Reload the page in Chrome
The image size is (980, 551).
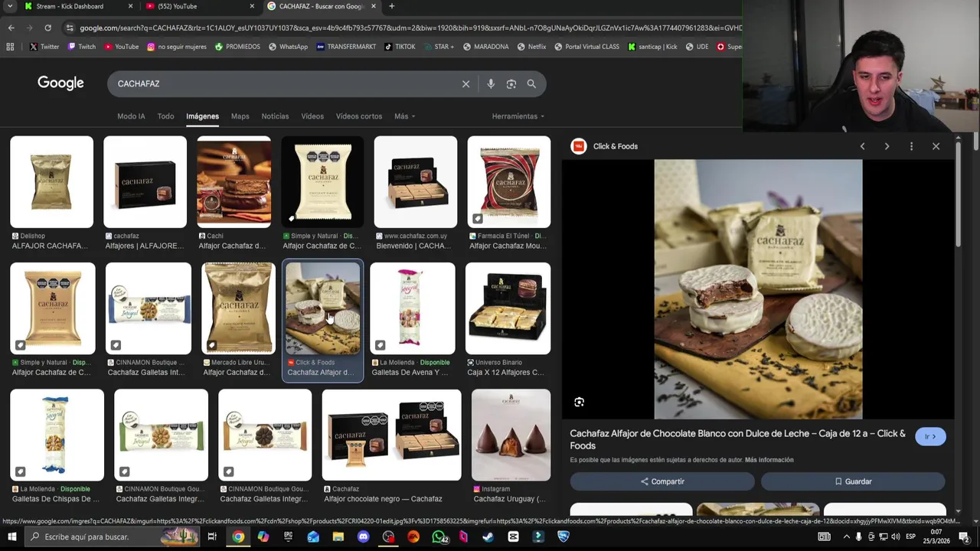tap(47, 28)
